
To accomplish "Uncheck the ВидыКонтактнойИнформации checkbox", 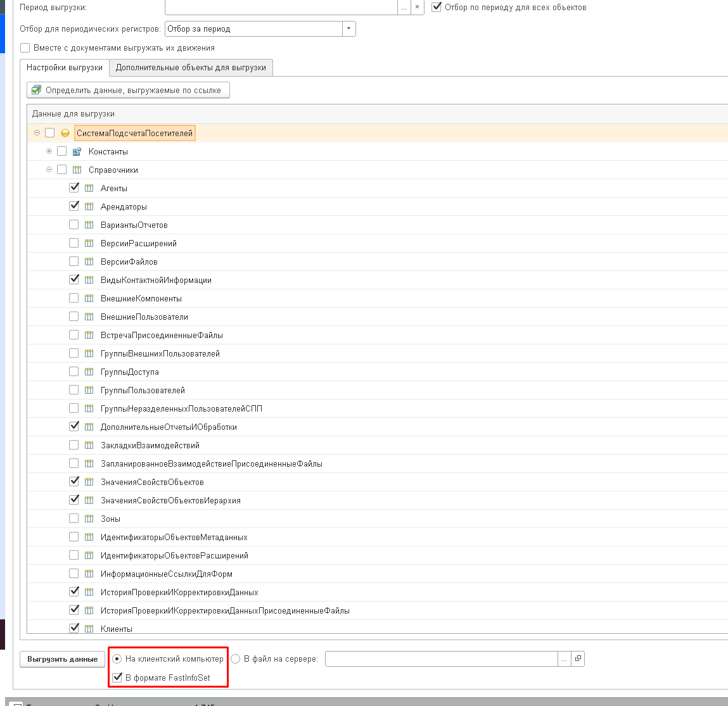I will click(74, 280).
